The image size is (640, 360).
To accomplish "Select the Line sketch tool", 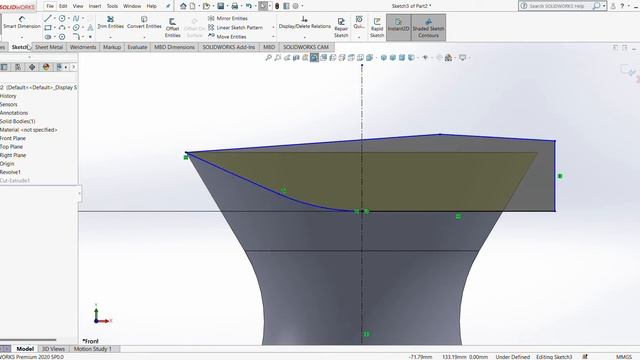I will [48, 18].
